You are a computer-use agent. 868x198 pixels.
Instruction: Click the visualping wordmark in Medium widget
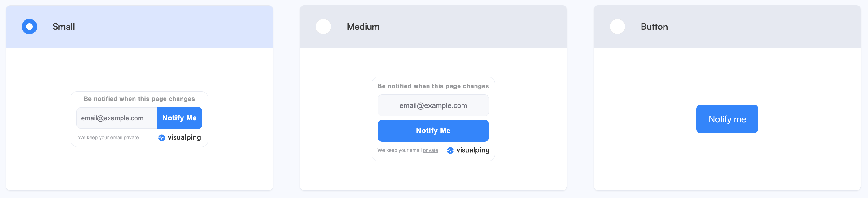point(473,150)
